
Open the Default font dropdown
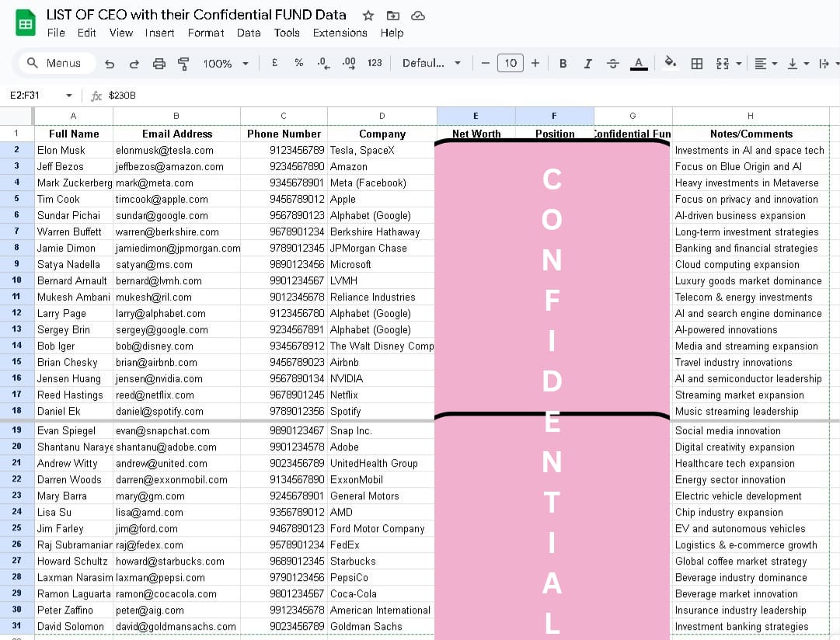click(x=431, y=63)
